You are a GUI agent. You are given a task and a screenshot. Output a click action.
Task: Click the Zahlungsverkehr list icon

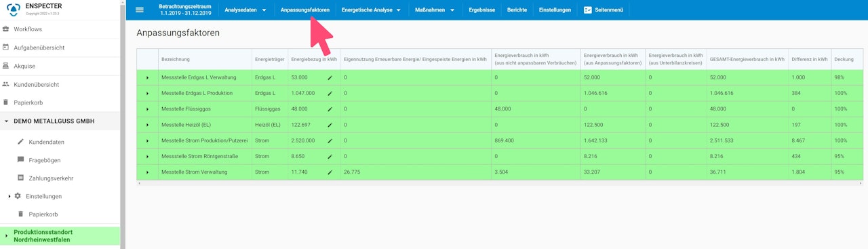[x=20, y=178]
